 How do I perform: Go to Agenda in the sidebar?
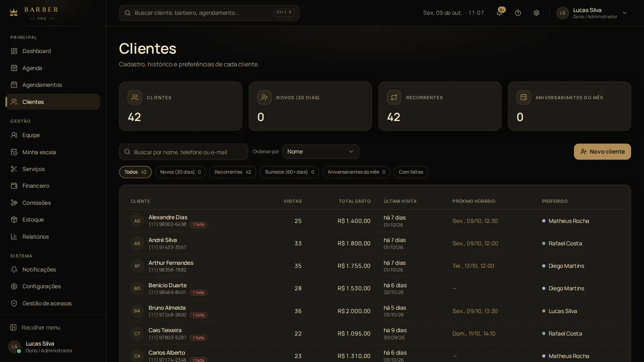[53, 68]
